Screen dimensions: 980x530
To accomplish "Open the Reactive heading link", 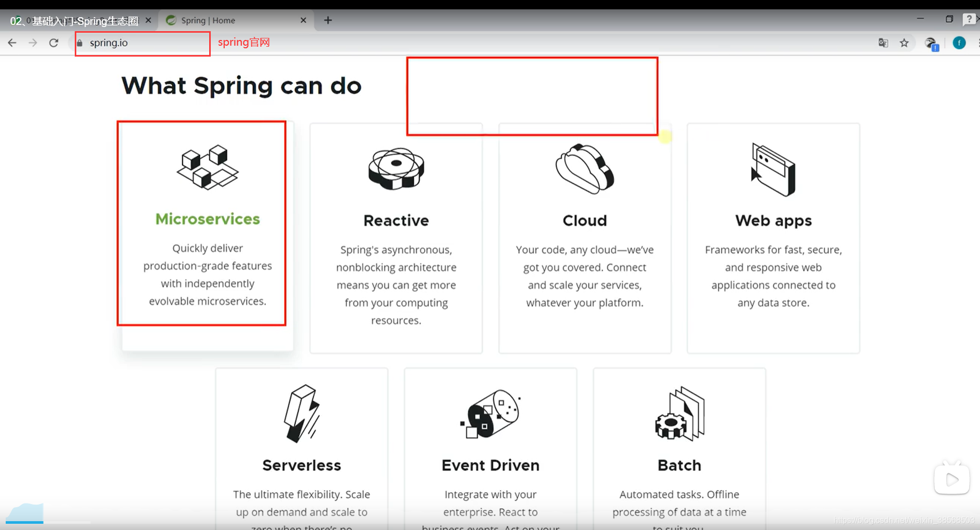I will pyautogui.click(x=396, y=221).
